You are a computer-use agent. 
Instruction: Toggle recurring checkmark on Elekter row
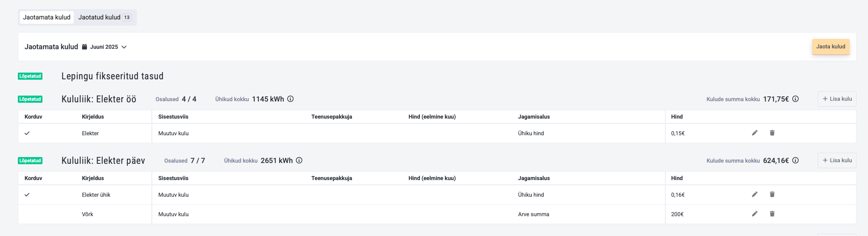27,133
